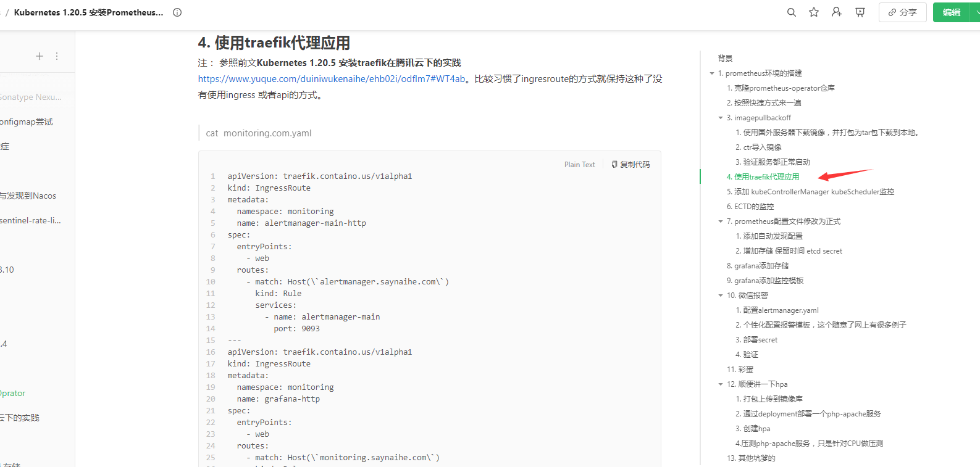Go to 6. ECTD的监控 outline entry
Viewport: 980px width, 467px height.
click(750, 207)
